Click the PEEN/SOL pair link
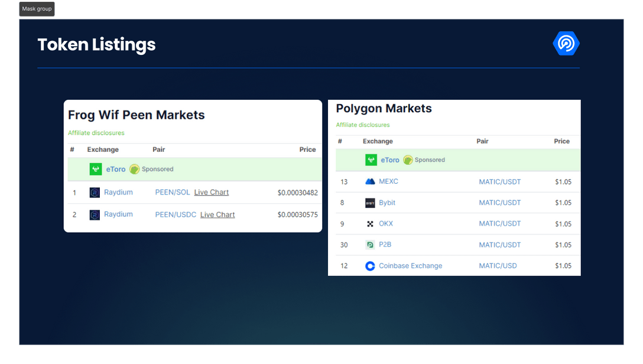 coord(173,193)
